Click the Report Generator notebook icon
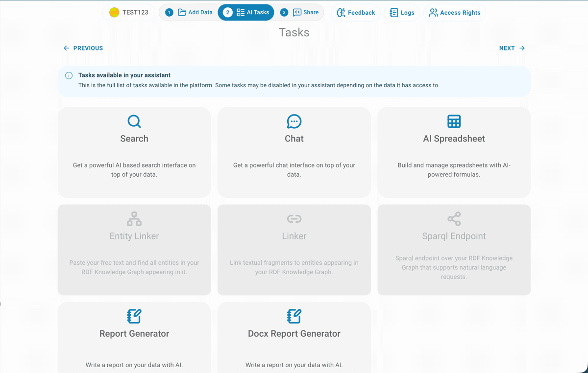The image size is (588, 373). (134, 316)
